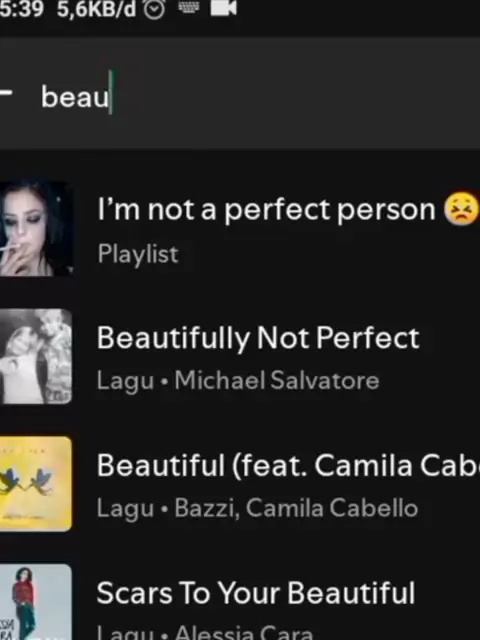Select the "Bazzi, Camila Cabello" artist line
This screenshot has width=480, height=640.
tap(296, 508)
